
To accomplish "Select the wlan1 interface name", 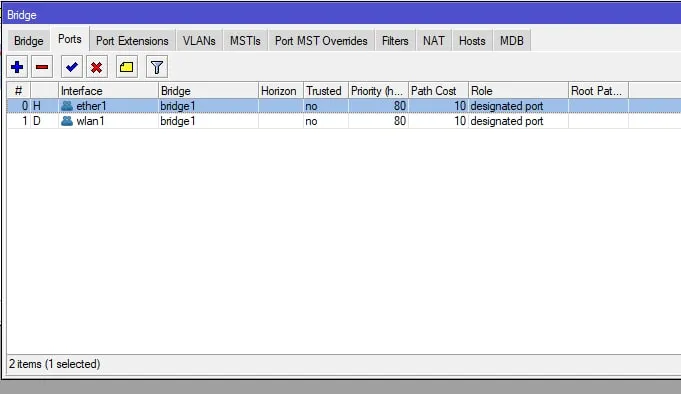I will 90,121.
